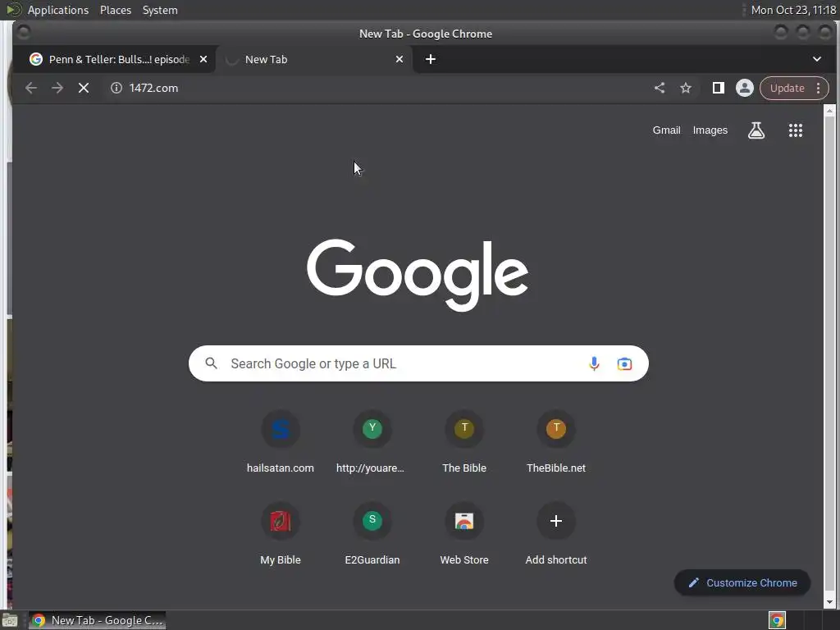Open TheBible.net shortcut
Viewport: 840px width, 630px height.
click(556, 442)
